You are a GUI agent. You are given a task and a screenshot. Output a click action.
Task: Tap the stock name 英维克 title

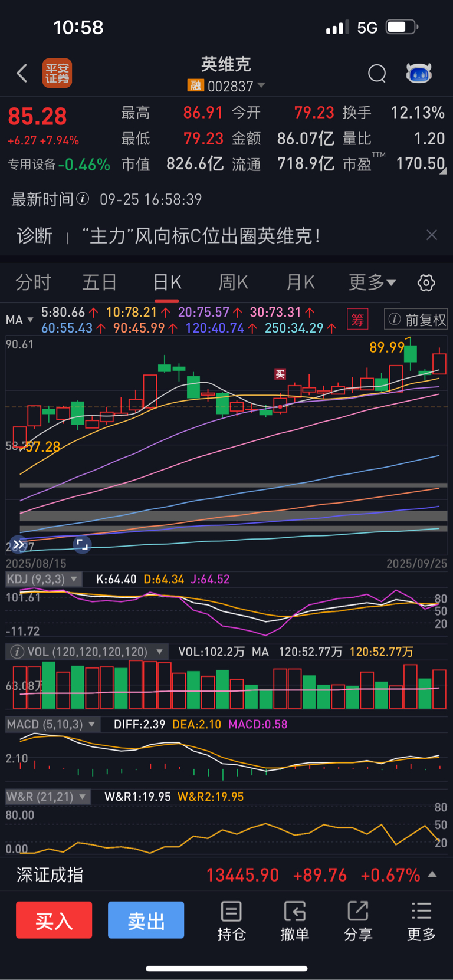coord(226,64)
